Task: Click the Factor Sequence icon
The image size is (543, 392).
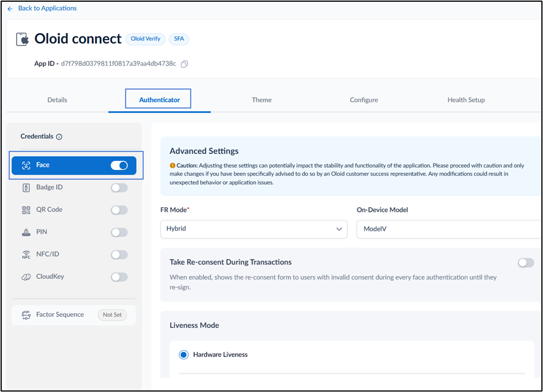Action: point(26,315)
